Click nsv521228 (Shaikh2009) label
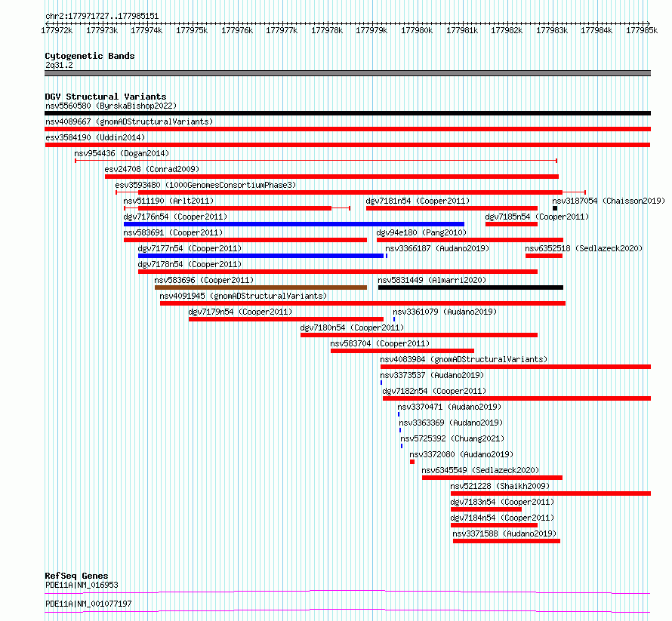 click(500, 486)
